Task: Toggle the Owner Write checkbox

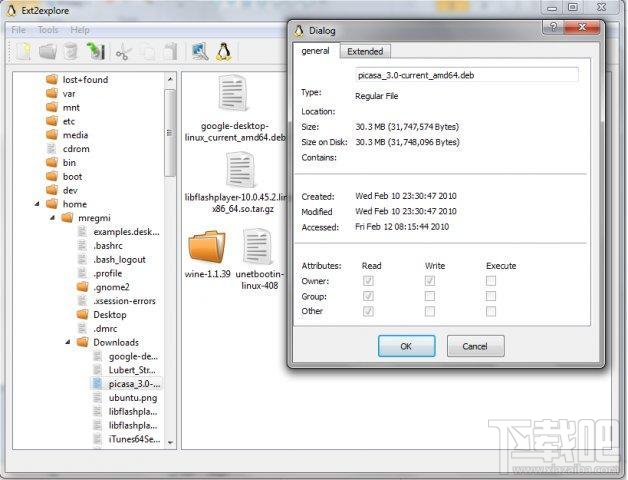Action: pos(430,281)
